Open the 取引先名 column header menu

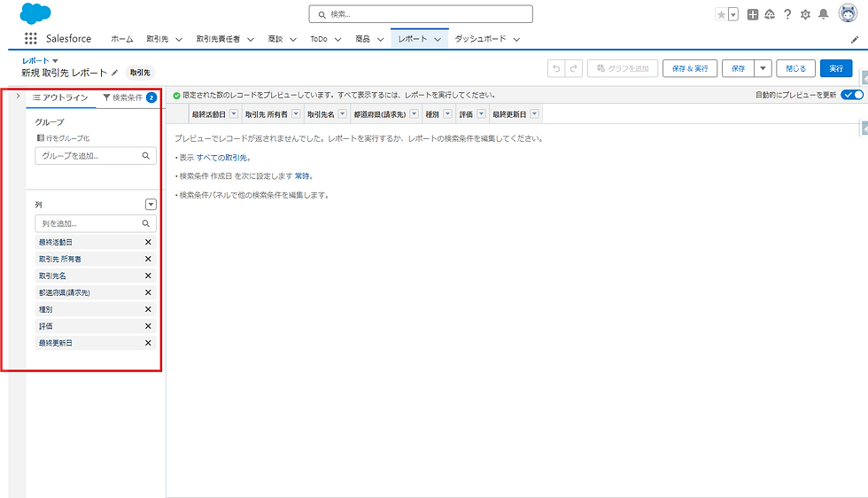coord(343,114)
